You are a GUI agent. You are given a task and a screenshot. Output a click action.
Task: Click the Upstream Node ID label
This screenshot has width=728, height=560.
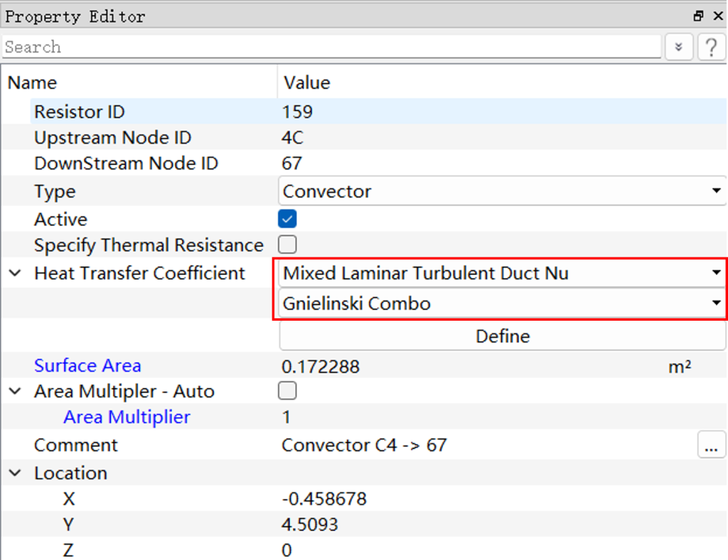pyautogui.click(x=113, y=137)
